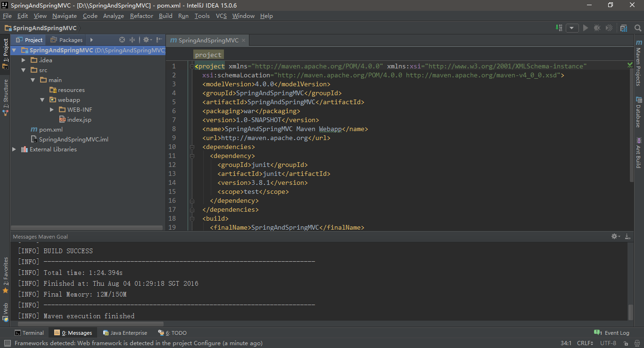Toggle the Ant Build side tool window

pos(639,153)
